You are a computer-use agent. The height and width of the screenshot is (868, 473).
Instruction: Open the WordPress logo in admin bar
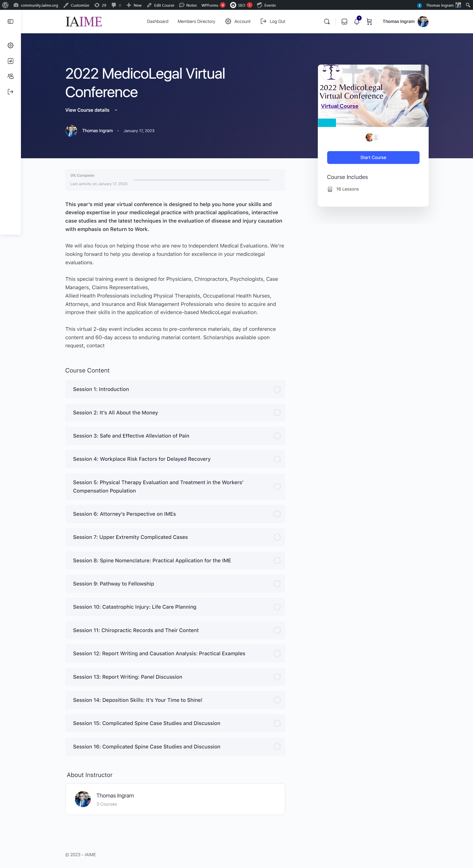pyautogui.click(x=5, y=5)
